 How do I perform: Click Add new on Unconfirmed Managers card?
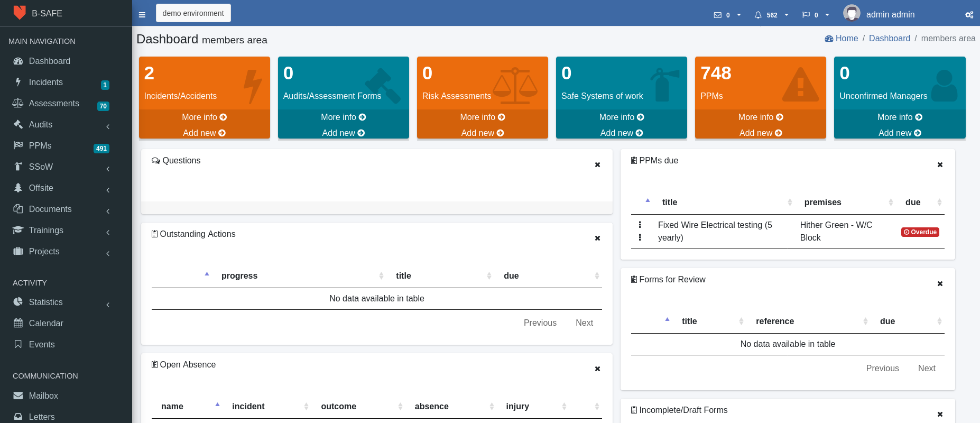(x=900, y=133)
